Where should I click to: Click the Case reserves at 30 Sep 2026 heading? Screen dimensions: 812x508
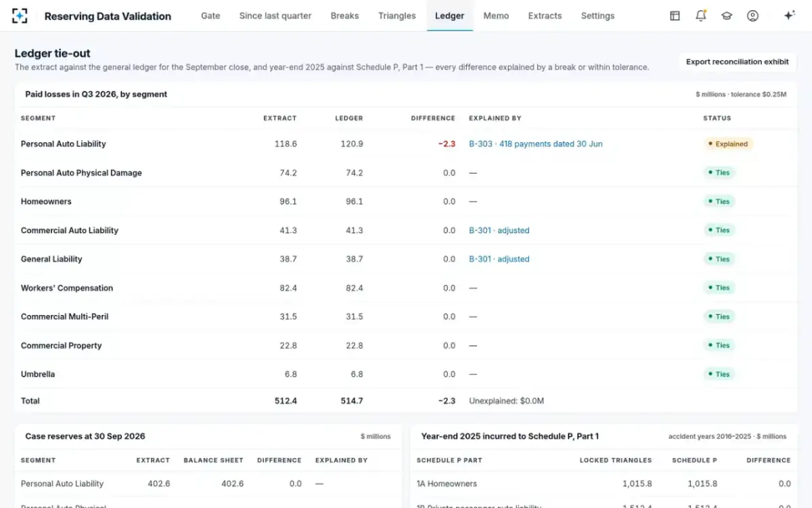tap(85, 436)
